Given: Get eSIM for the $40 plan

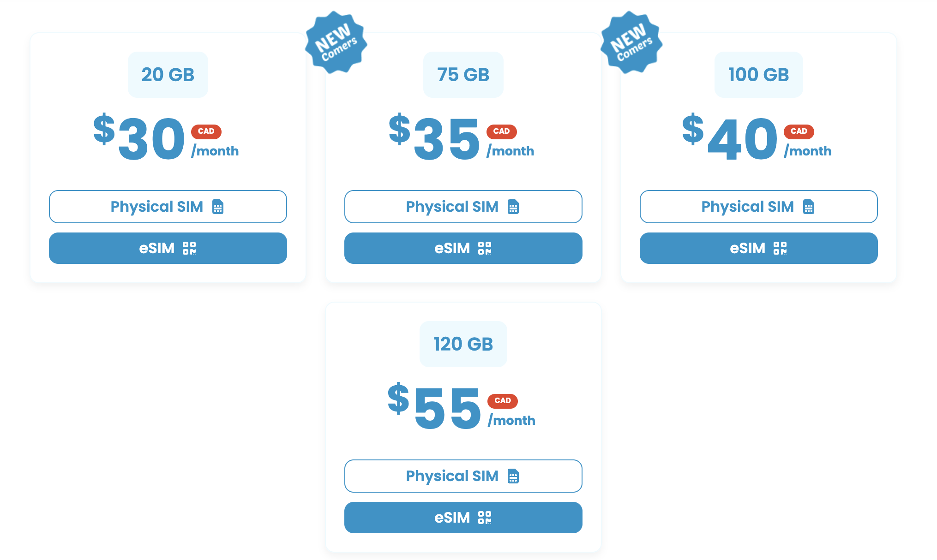Looking at the screenshot, I should pyautogui.click(x=758, y=248).
